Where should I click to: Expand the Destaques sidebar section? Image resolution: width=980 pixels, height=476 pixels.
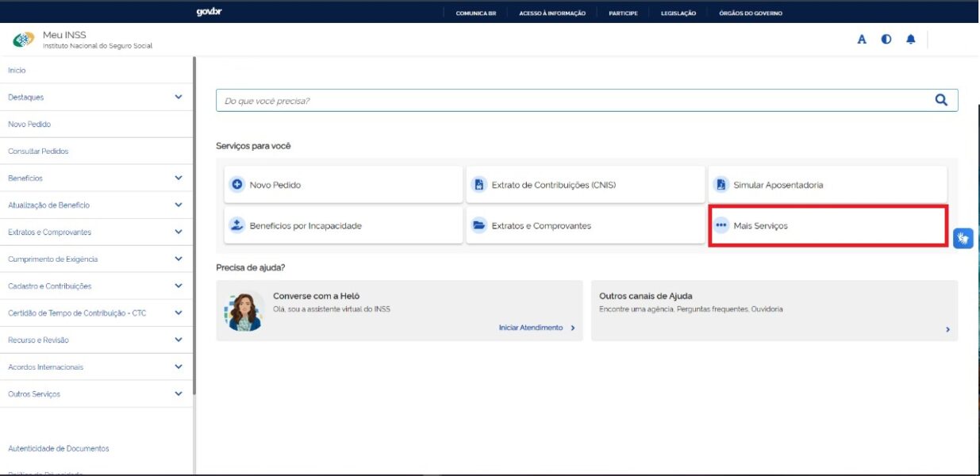point(178,98)
